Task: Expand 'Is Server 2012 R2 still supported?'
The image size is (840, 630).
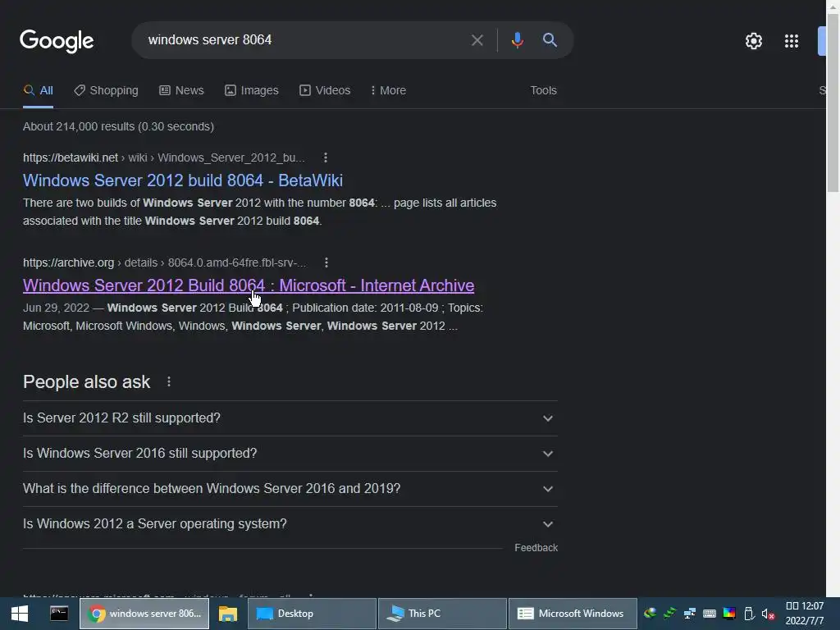Action: [290, 418]
